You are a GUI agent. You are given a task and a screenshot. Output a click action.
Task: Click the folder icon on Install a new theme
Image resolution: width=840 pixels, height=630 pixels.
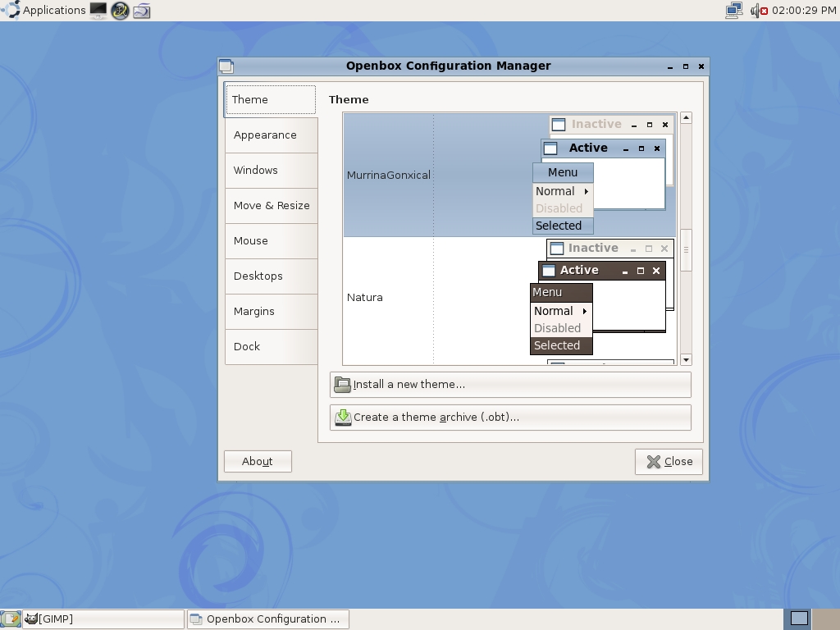(342, 385)
